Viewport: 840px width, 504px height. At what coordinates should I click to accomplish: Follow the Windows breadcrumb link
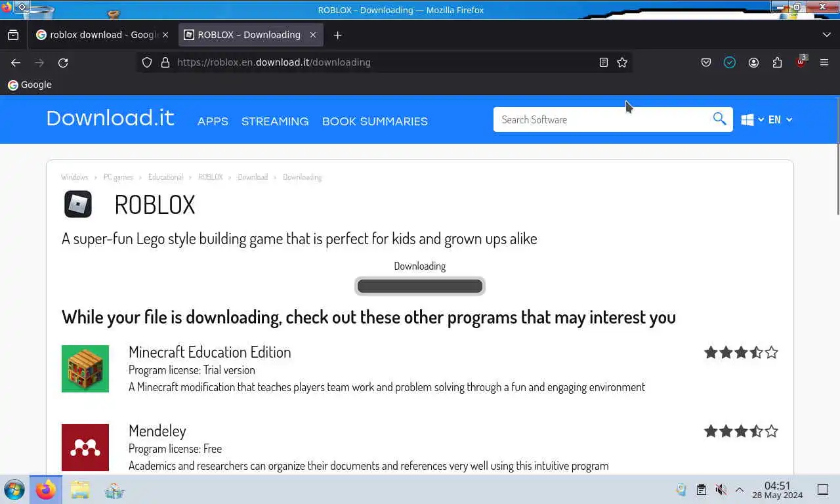point(74,177)
